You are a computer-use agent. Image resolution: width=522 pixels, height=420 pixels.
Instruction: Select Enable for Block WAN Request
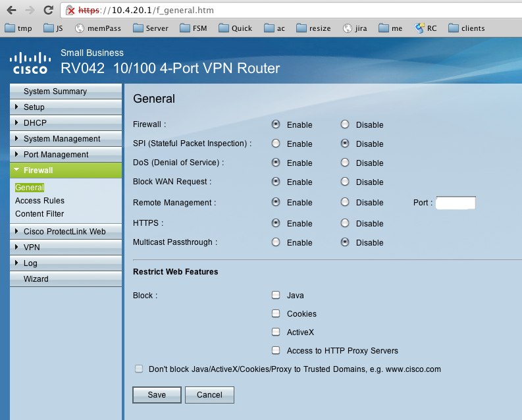[x=276, y=182]
